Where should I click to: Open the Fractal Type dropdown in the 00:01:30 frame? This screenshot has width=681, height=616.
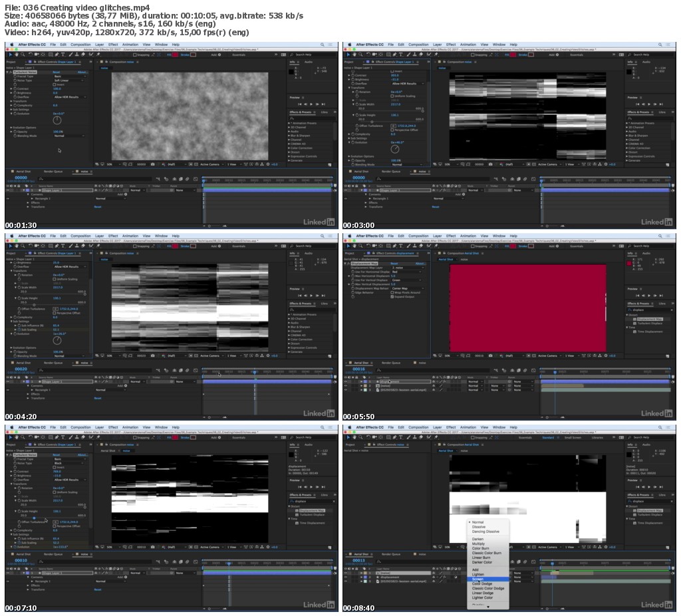pos(70,76)
